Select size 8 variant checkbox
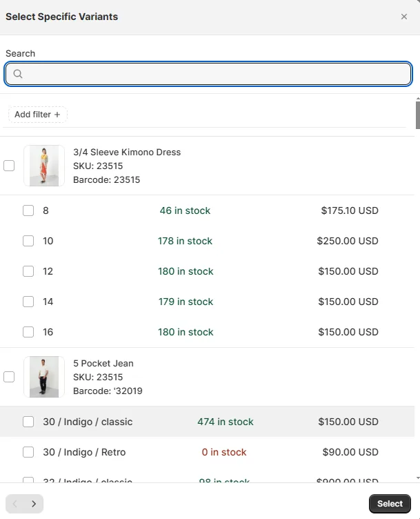 point(28,210)
